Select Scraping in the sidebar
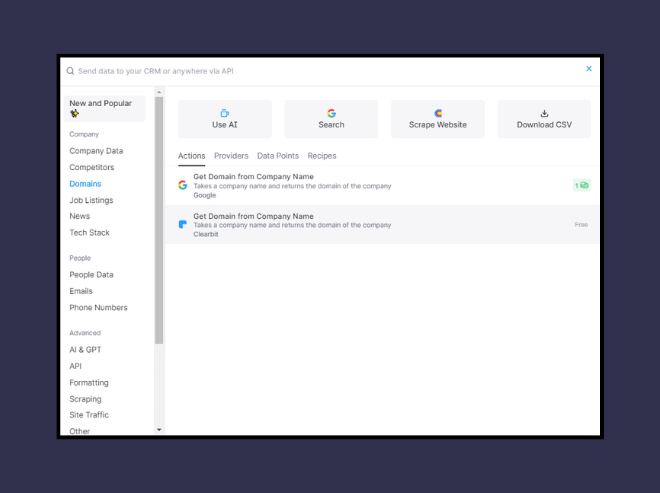 pos(85,399)
